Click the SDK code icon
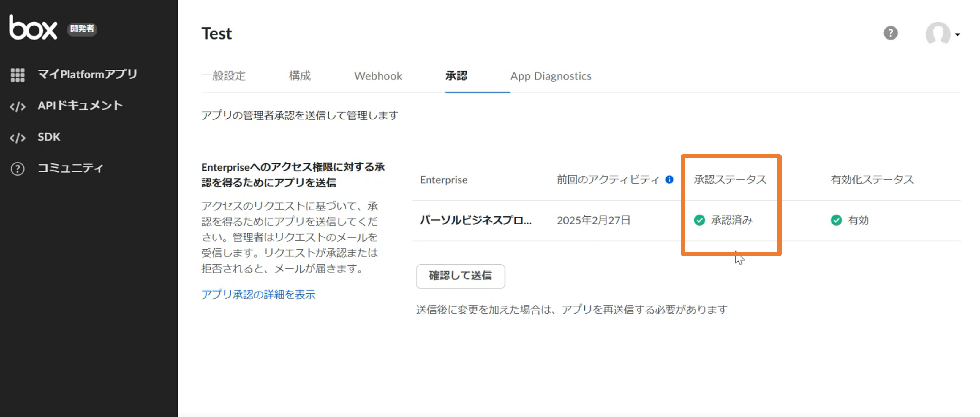980x417 pixels. point(18,138)
